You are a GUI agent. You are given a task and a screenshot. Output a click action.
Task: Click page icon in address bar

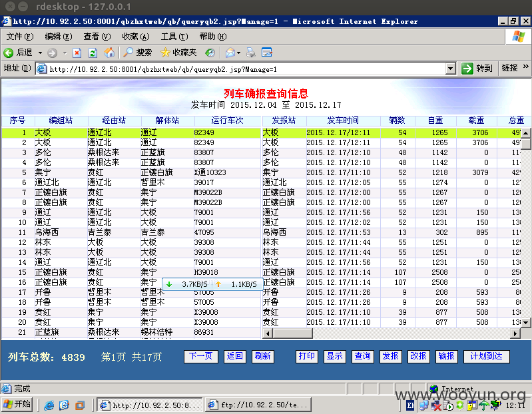tap(42, 69)
